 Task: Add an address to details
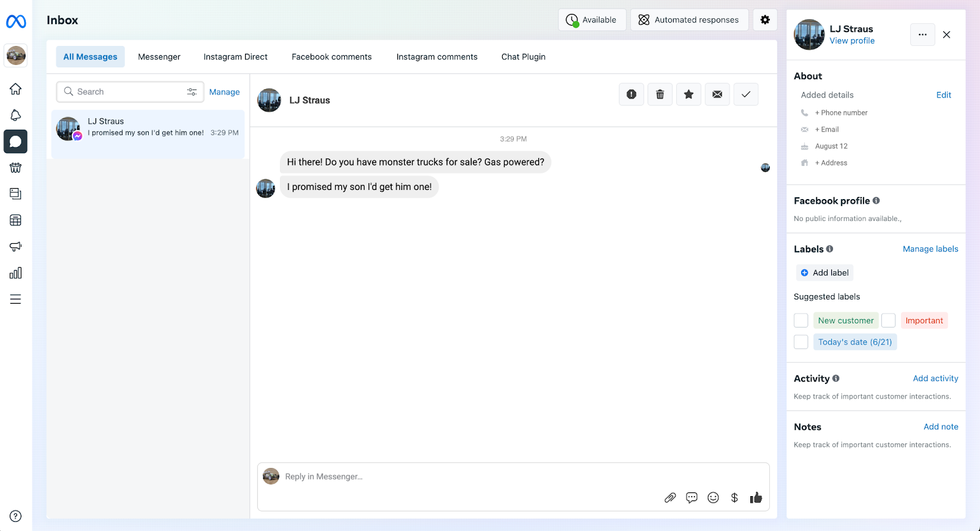click(x=831, y=163)
